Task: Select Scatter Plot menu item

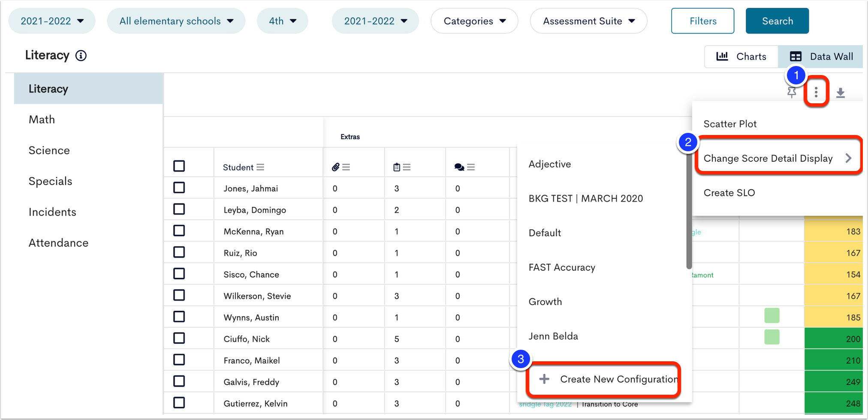Action: (x=730, y=124)
